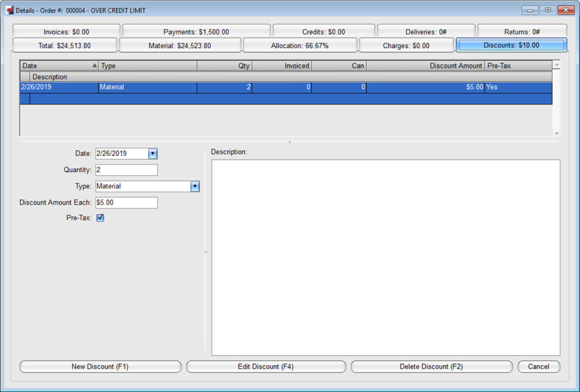580x392 pixels.
Task: Click inside the Date field showing 2/26/2019
Action: pyautogui.click(x=122, y=154)
